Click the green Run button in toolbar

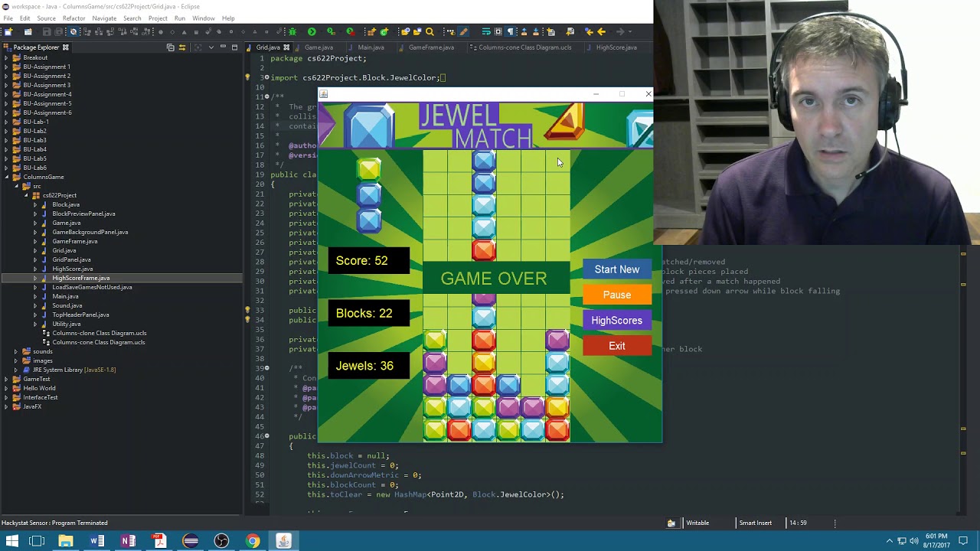click(x=312, y=31)
